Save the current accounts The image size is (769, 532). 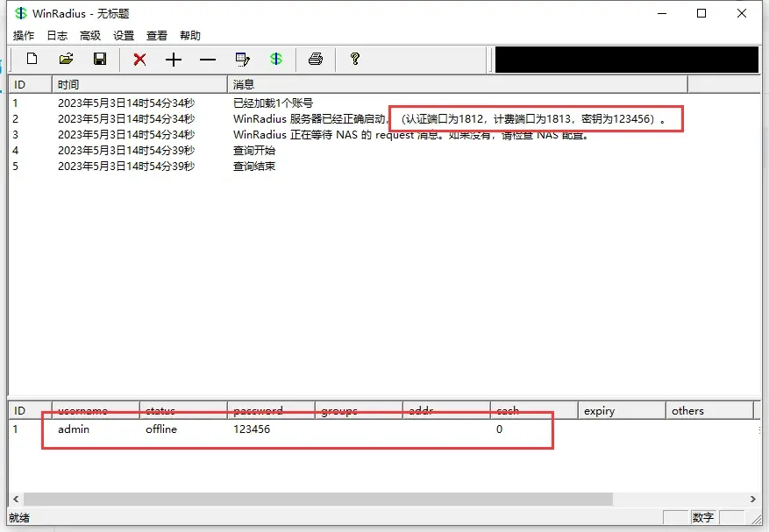[100, 59]
